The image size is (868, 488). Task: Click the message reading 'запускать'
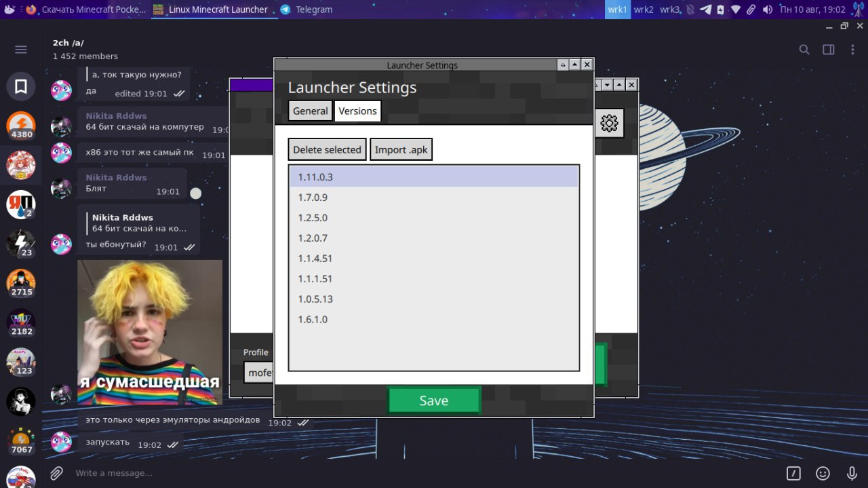tap(107, 443)
